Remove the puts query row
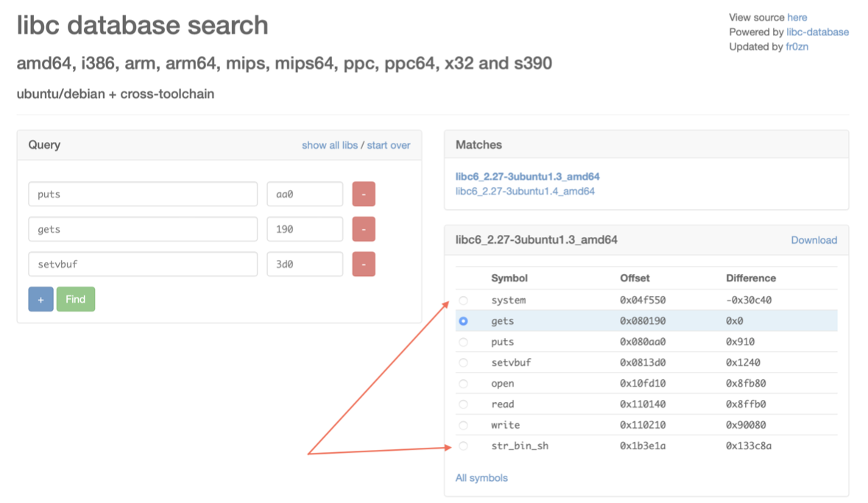Viewport: 868px width, 503px height. [364, 194]
